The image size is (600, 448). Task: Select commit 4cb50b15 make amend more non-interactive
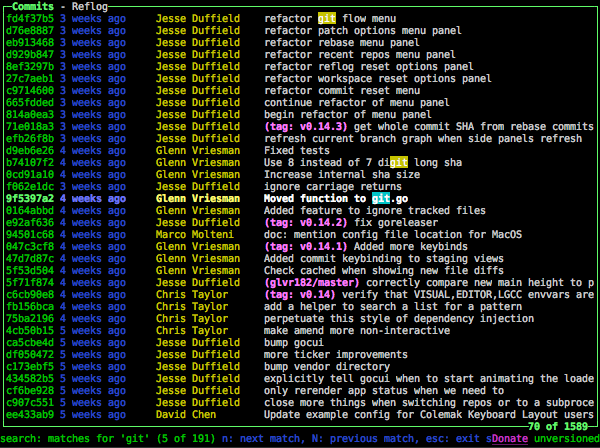point(300,330)
